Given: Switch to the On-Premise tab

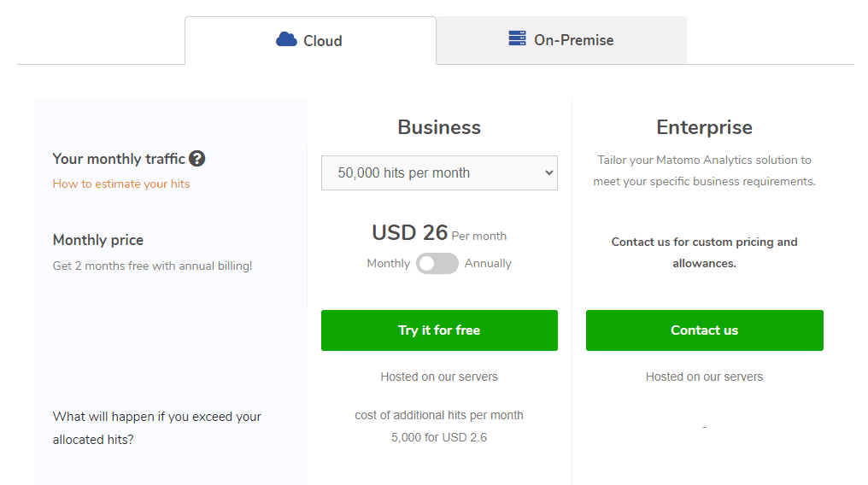Looking at the screenshot, I should [561, 40].
